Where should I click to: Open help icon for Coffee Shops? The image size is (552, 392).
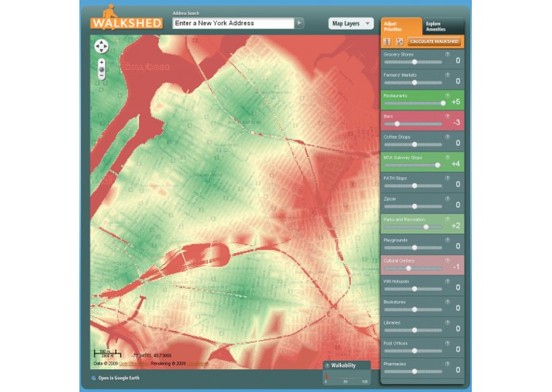447,136
